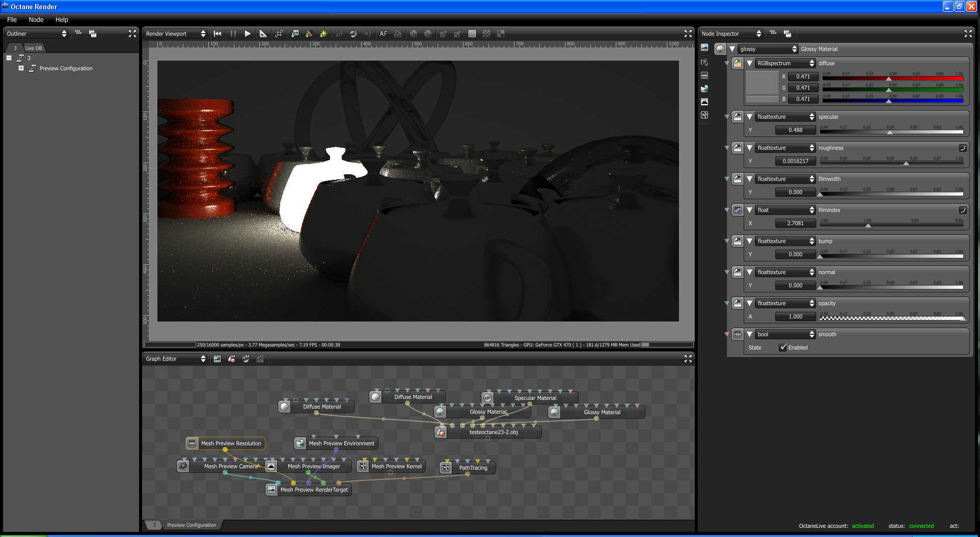Click the sun-with-arrow icon in viewport toolbar
The width and height of the screenshot is (980, 537).
pyautogui.click(x=323, y=34)
